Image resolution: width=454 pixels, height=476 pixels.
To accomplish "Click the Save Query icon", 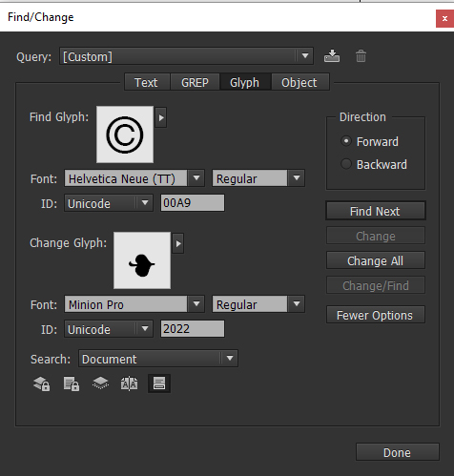I will 332,56.
